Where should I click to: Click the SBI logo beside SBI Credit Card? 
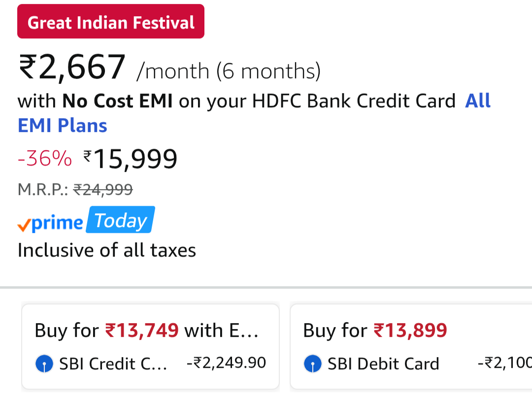click(x=44, y=364)
